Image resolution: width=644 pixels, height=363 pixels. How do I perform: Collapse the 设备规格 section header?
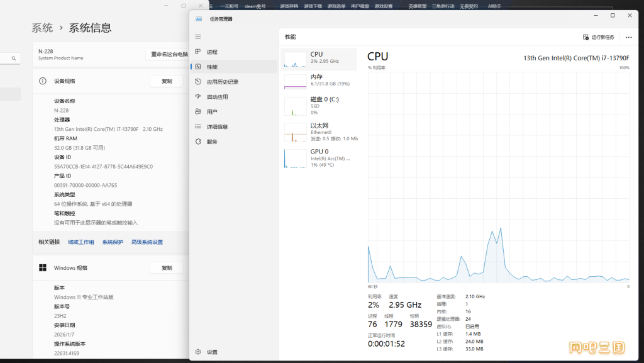[x=111, y=81]
